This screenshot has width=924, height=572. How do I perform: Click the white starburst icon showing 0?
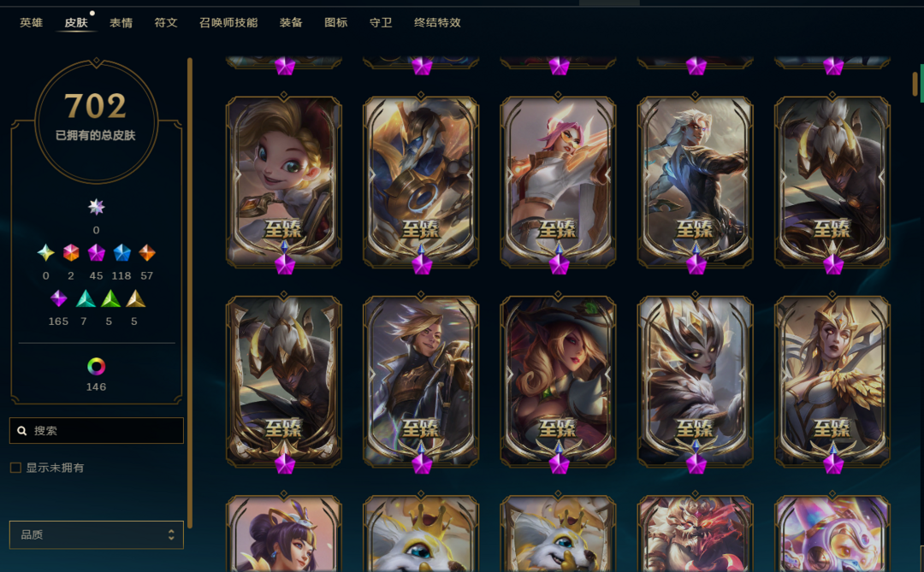pyautogui.click(x=96, y=207)
